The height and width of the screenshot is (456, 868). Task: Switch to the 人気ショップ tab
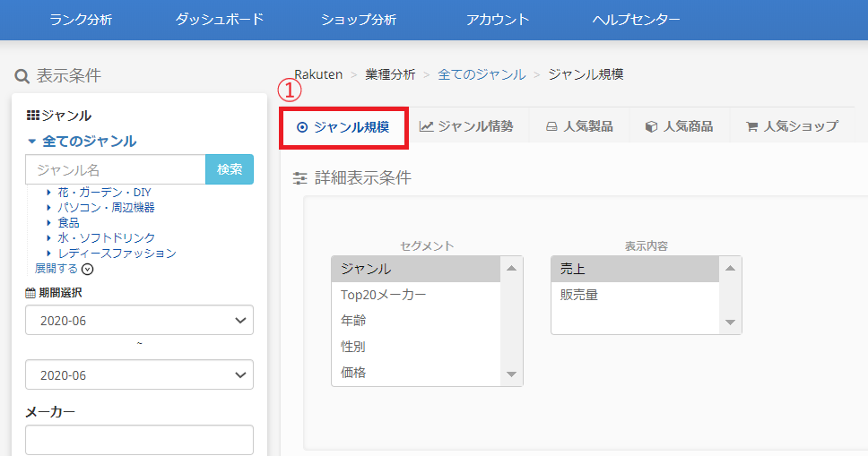[x=792, y=126]
